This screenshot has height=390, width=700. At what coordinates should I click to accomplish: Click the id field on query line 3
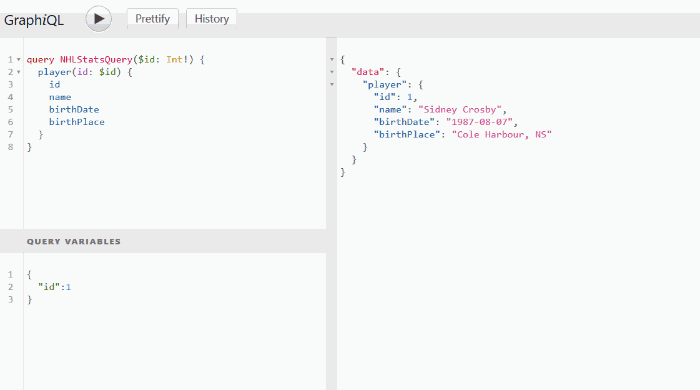54,84
